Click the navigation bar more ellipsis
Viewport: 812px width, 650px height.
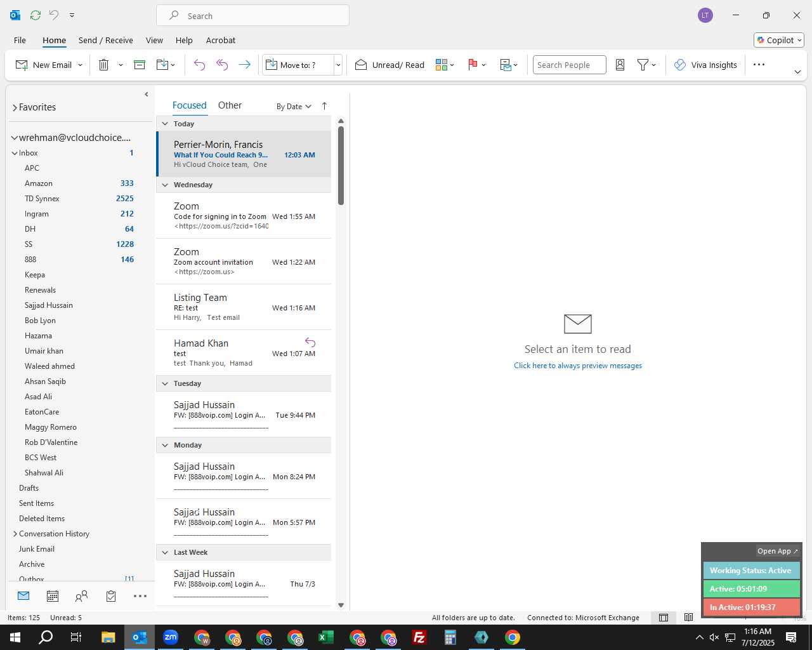(140, 596)
